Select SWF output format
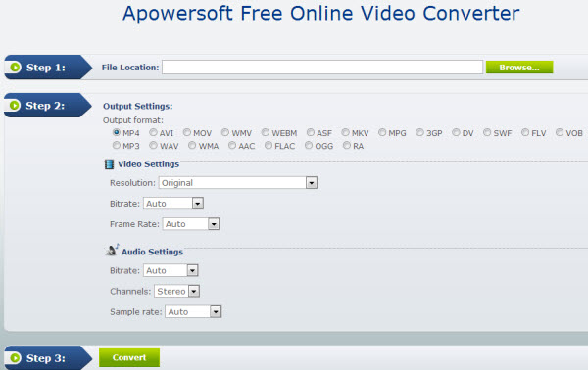Screen dimensions: 588x370 (487, 132)
